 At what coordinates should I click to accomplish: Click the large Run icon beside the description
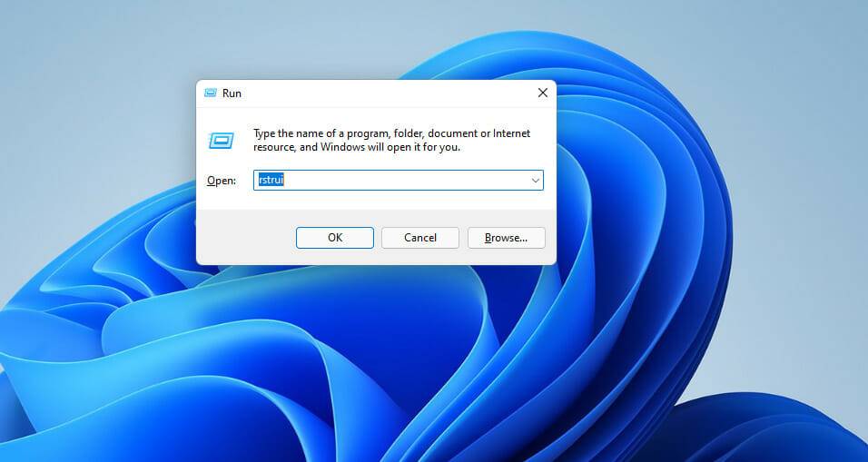pyautogui.click(x=221, y=141)
